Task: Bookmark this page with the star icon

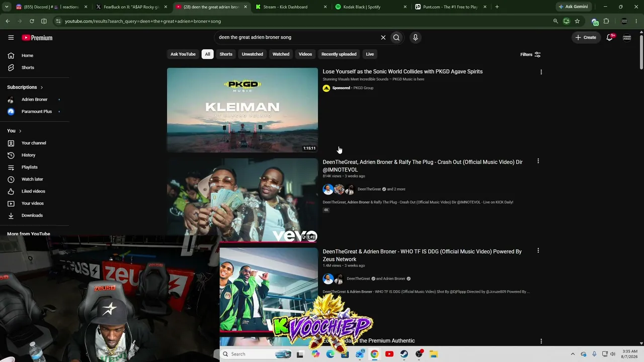Action: pyautogui.click(x=577, y=21)
